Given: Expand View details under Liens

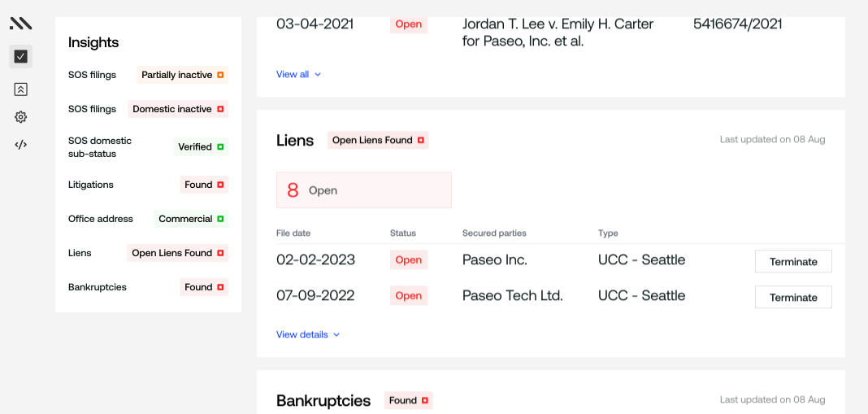Looking at the screenshot, I should tap(302, 334).
